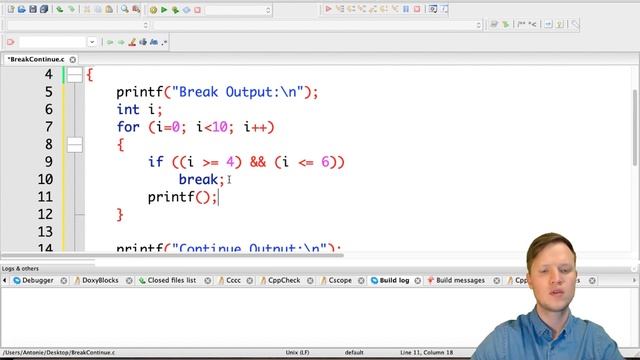Close the Build messages tab
The height and width of the screenshot is (360, 640).
point(496,280)
